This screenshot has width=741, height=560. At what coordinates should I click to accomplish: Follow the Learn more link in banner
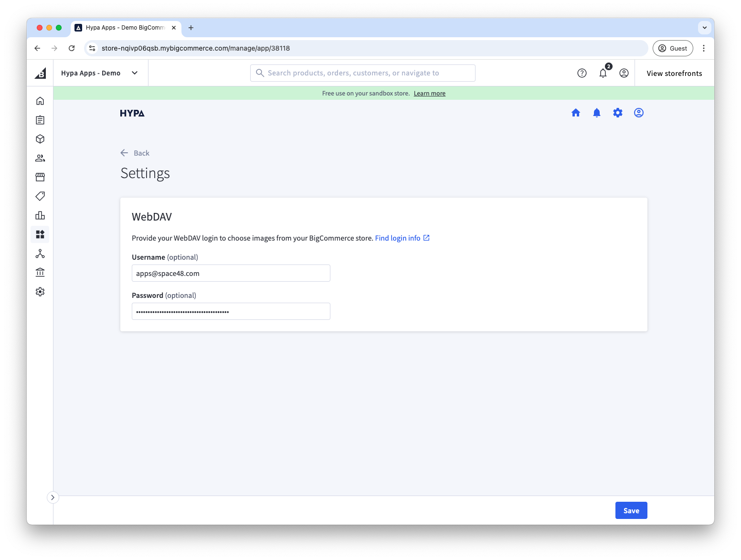point(430,94)
